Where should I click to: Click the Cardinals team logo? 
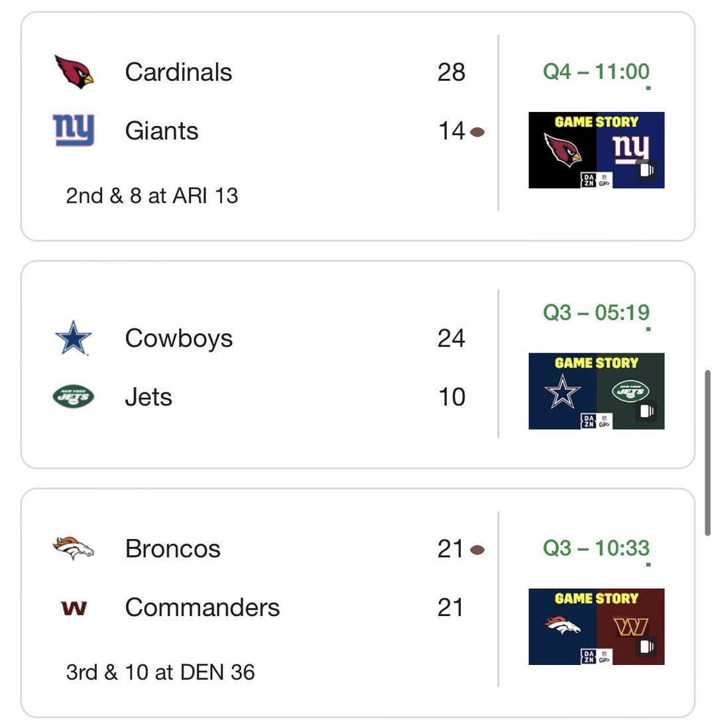(74, 72)
